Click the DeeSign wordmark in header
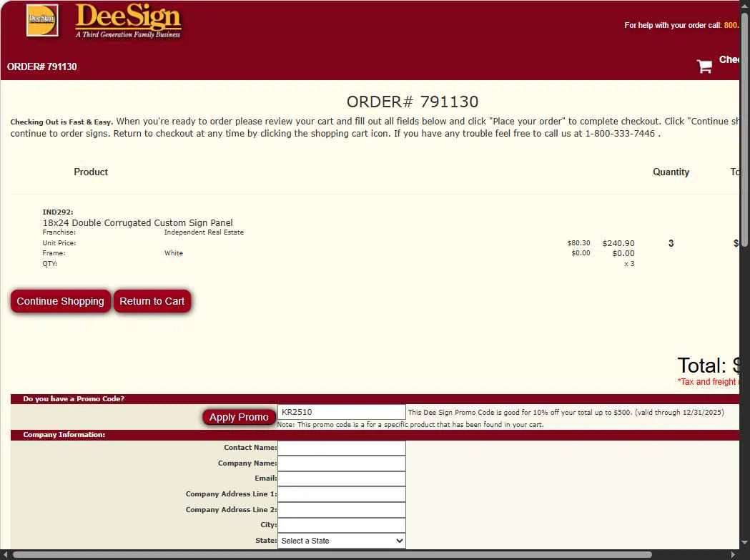The width and height of the screenshot is (750, 560). (x=128, y=20)
